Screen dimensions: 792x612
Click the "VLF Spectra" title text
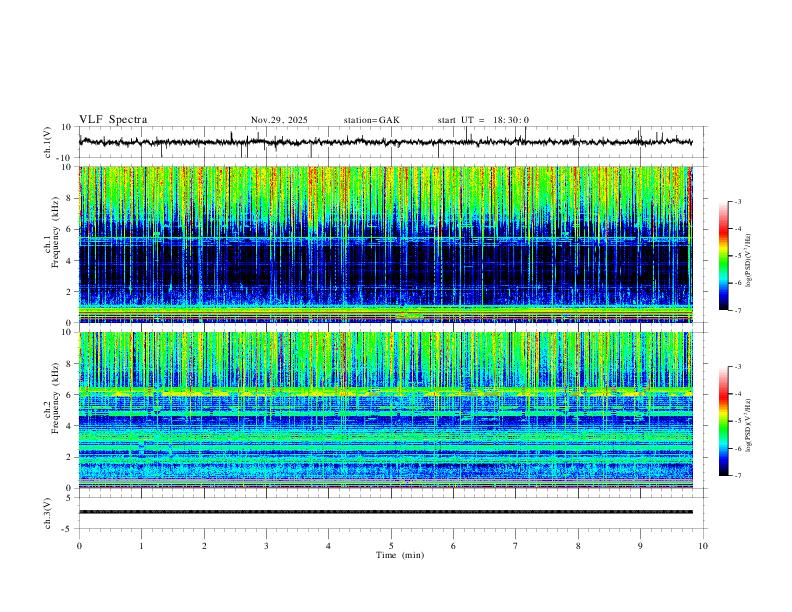(x=113, y=120)
